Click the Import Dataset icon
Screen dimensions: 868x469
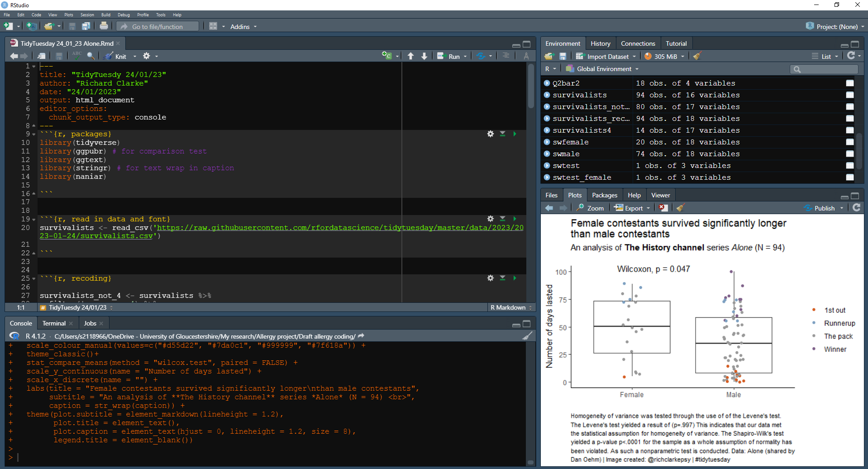point(580,56)
